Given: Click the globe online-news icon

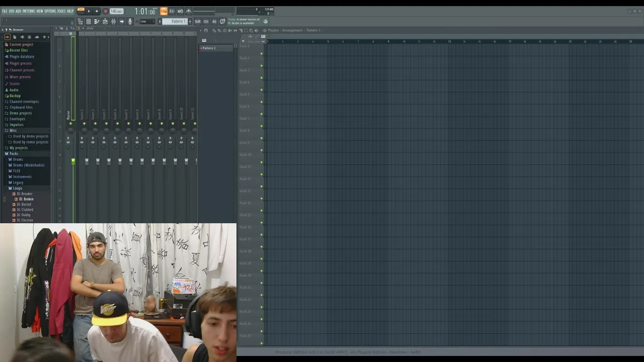Looking at the screenshot, I should (x=266, y=22).
